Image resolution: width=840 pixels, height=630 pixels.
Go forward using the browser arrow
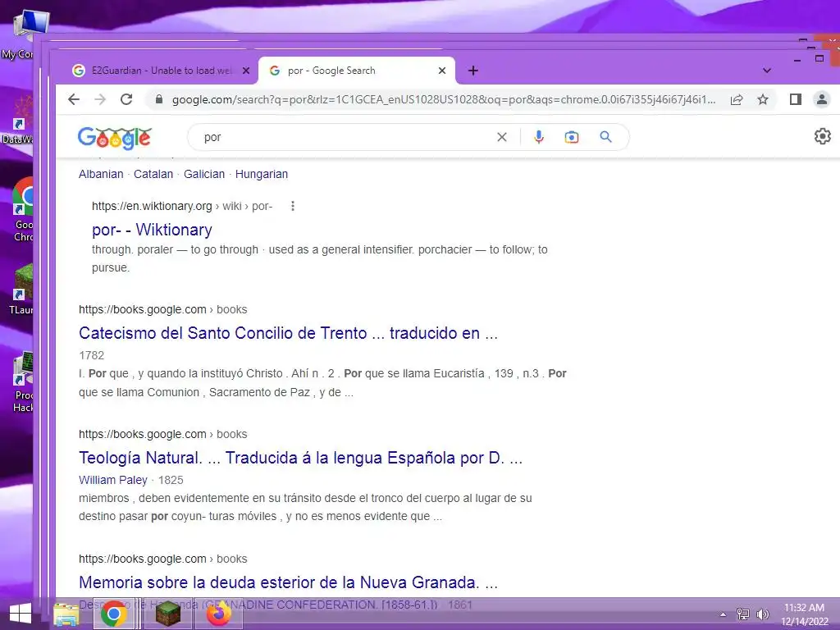[x=100, y=99]
